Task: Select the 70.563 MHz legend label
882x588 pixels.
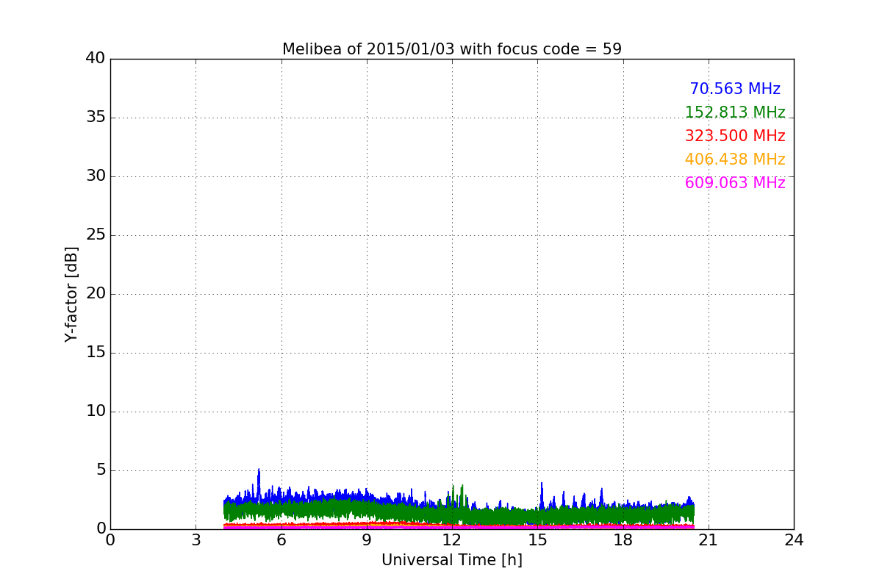Action: 735,89
